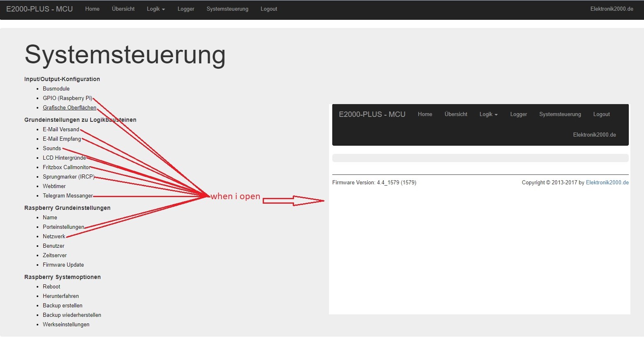Open Fritzbox Callmonitor settings
The height and width of the screenshot is (337, 644).
coord(66,167)
